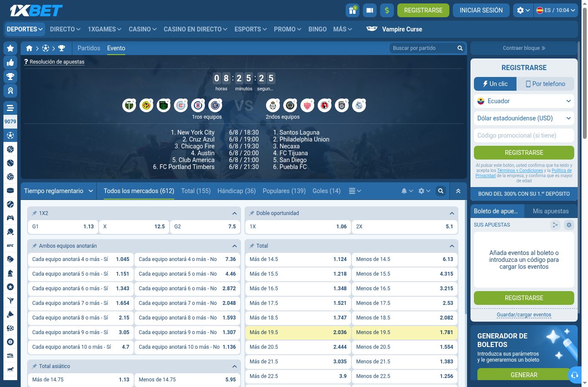Select the esports gamepad icon
588x387 pixels.
(x=10, y=218)
